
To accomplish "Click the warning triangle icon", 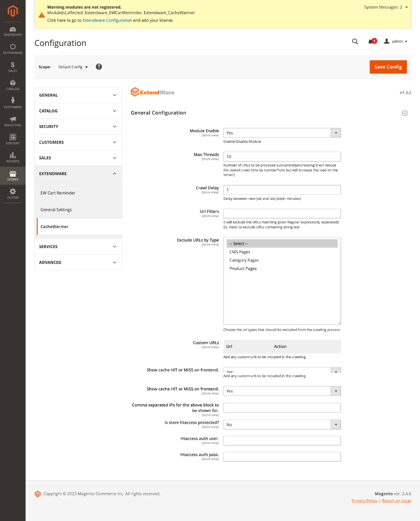I will coord(42,15).
